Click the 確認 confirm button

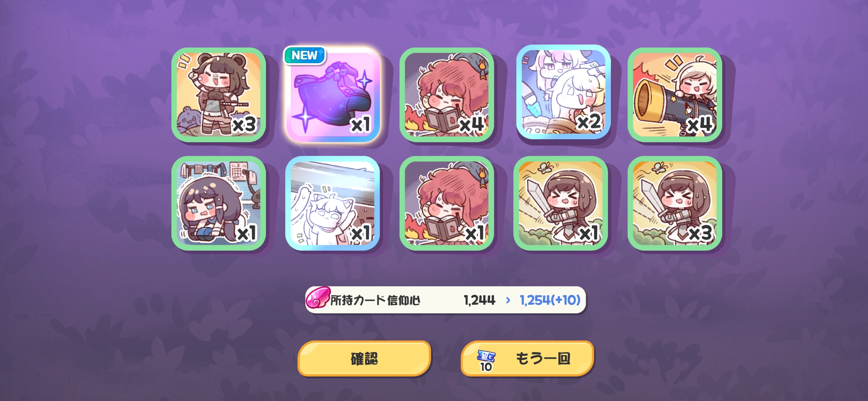coord(364,359)
